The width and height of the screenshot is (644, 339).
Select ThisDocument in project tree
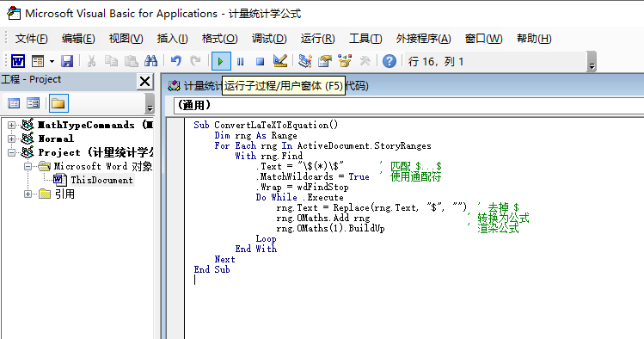click(101, 180)
